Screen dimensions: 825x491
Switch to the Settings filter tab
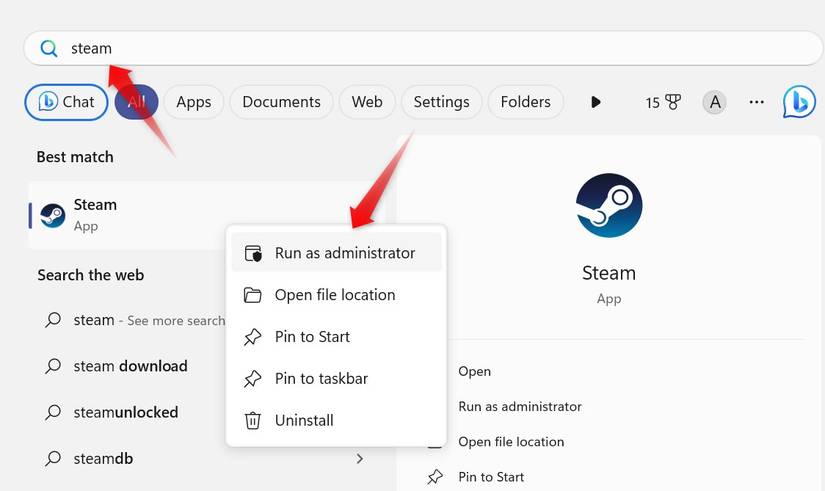(441, 102)
